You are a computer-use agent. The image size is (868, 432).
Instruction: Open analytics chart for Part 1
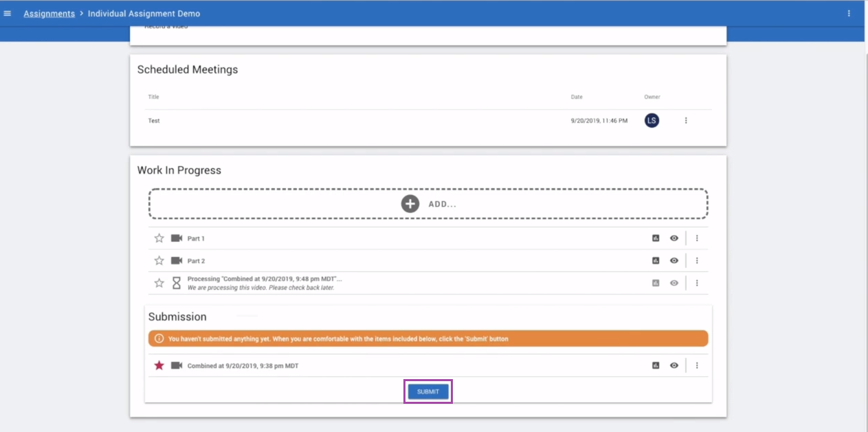tap(656, 238)
